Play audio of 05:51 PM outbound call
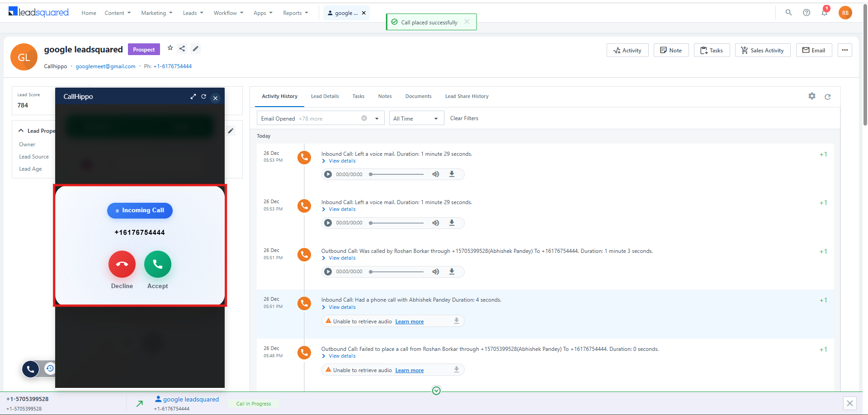Image resolution: width=868 pixels, height=415 pixels. (328, 272)
